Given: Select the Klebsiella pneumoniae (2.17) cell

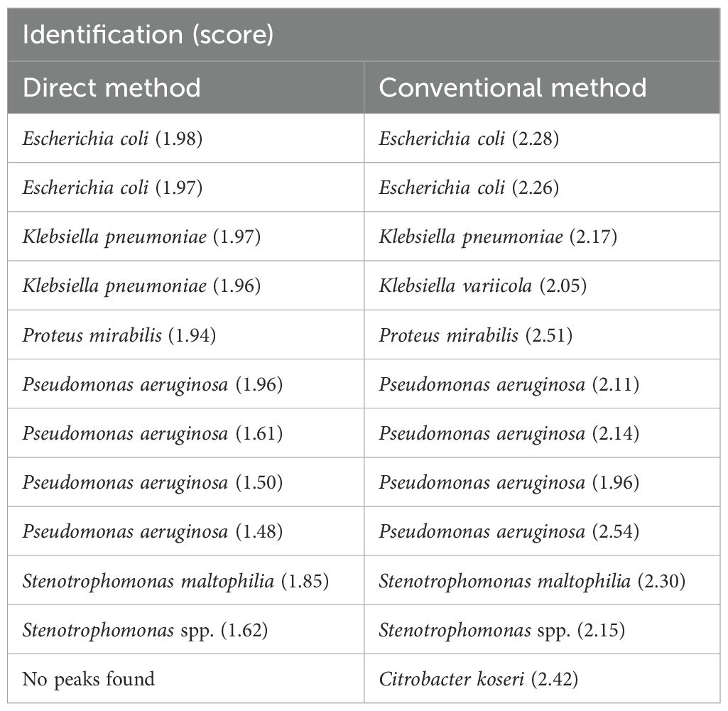Looking at the screenshot, I should click(x=498, y=237).
